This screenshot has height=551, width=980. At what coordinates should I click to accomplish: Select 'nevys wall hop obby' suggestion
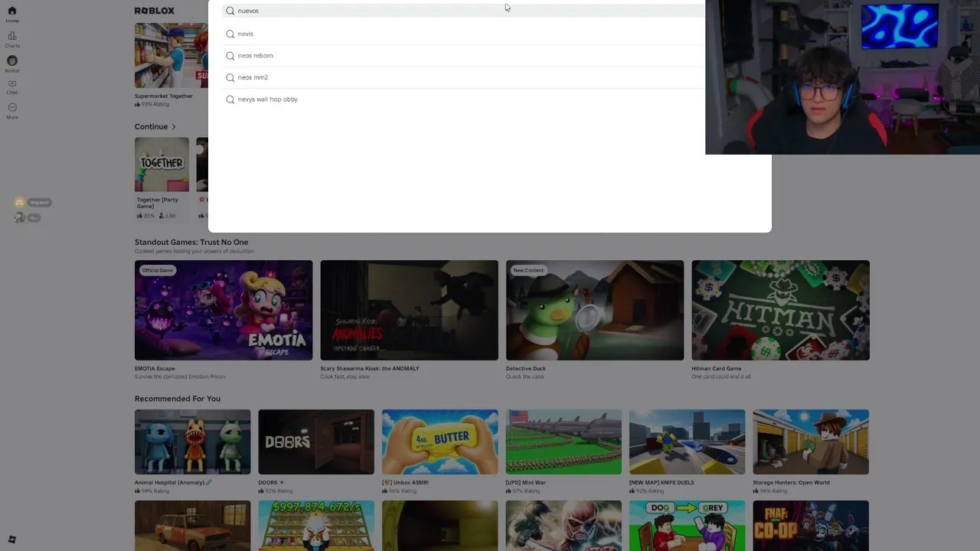click(x=463, y=99)
